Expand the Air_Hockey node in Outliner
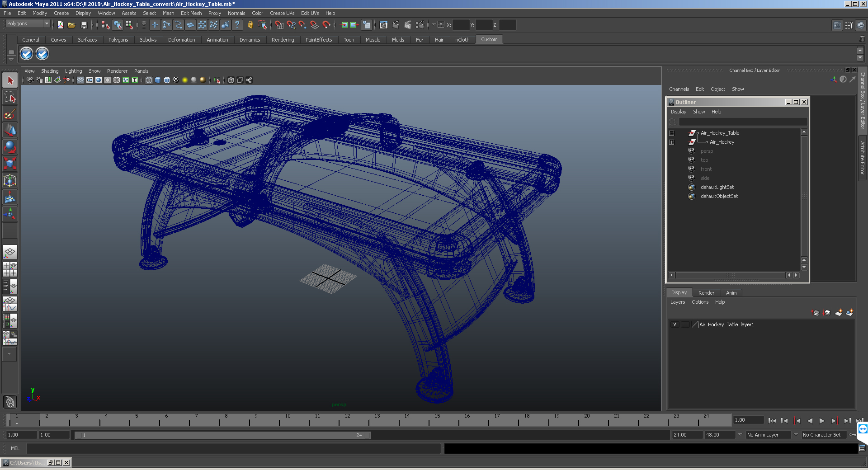This screenshot has width=868, height=470. coord(671,142)
